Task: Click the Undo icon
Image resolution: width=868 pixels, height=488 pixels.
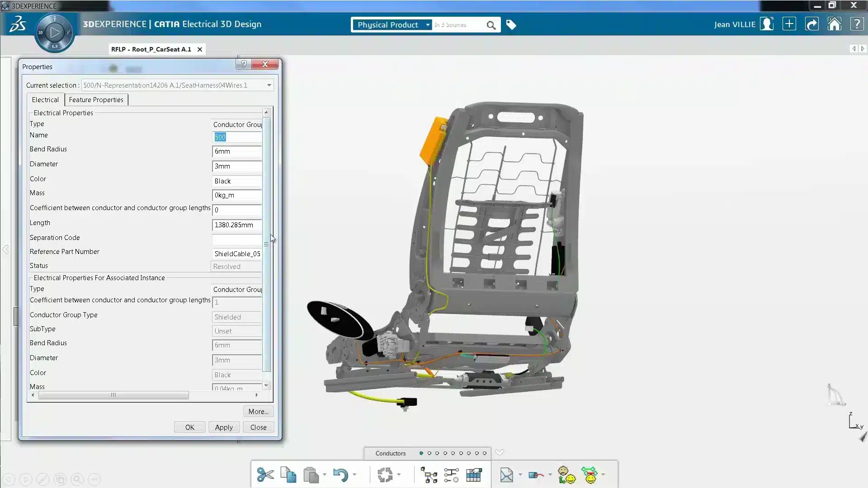Action: click(x=341, y=474)
